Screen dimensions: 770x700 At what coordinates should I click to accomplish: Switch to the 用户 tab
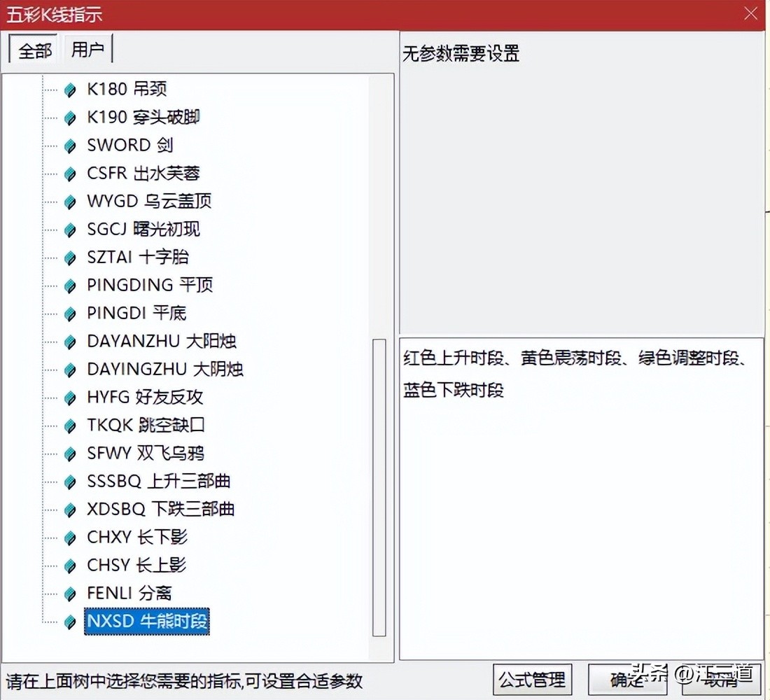87,50
